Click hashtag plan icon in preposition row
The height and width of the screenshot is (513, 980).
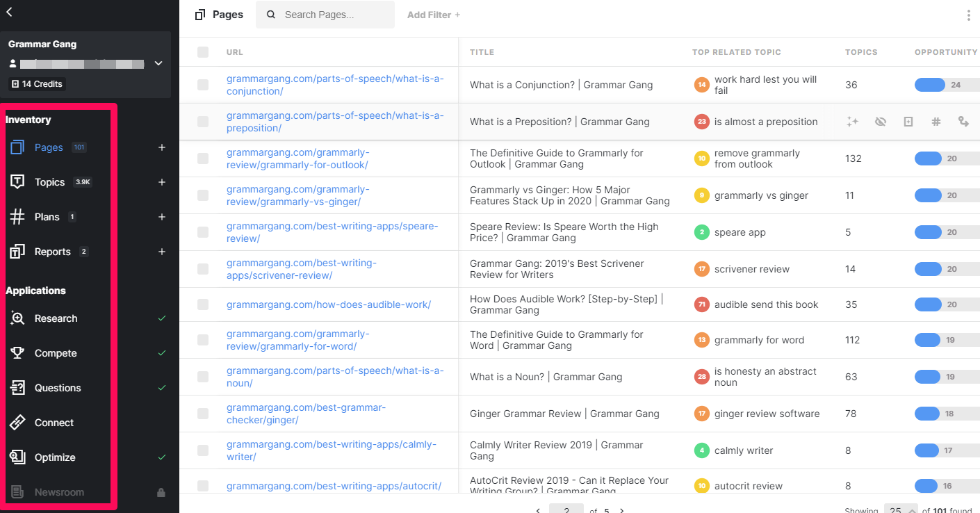936,122
